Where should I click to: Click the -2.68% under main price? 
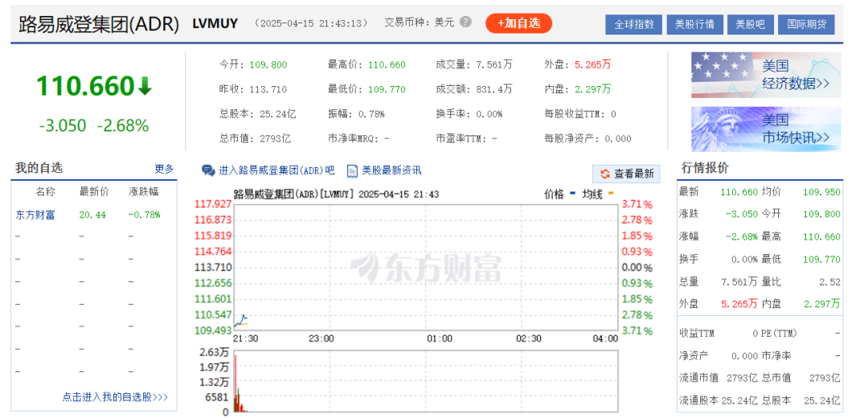click(x=123, y=126)
